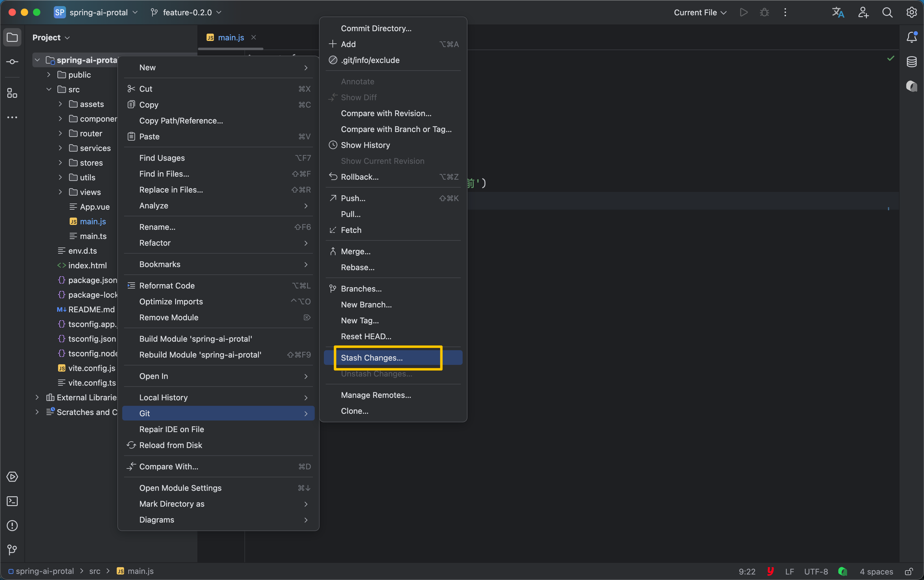Select Stash Changes... in Git submenu
Screen dimensions: 924x580
tap(371, 358)
